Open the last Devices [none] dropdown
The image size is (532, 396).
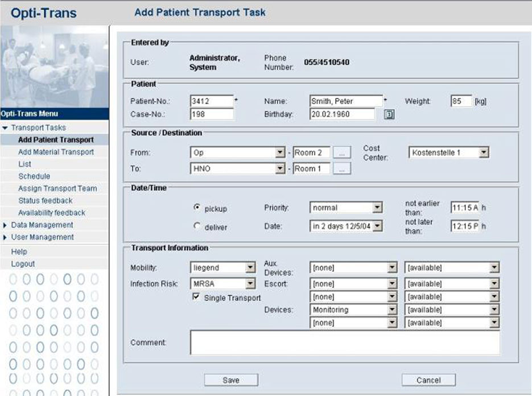pos(353,323)
